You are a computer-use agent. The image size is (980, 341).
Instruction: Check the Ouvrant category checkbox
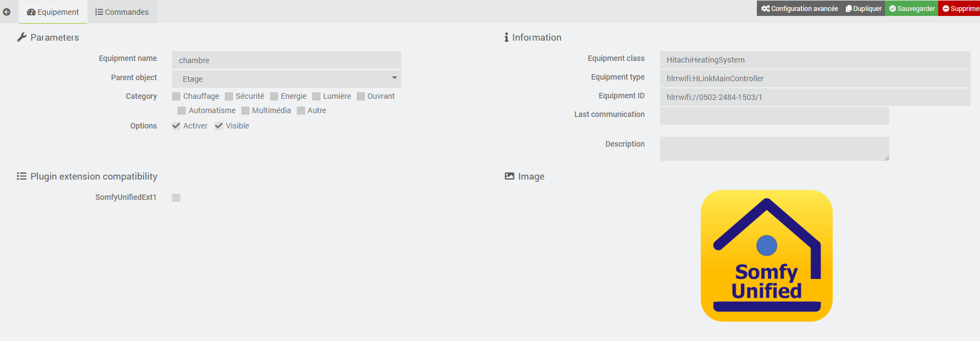click(361, 97)
